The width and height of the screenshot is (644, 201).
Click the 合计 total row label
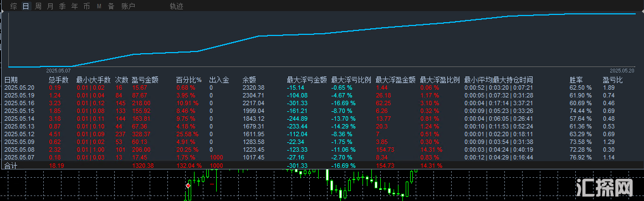pyautogui.click(x=11, y=166)
